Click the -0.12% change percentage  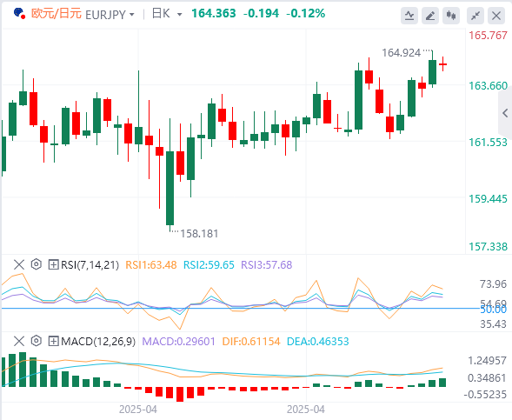point(306,13)
